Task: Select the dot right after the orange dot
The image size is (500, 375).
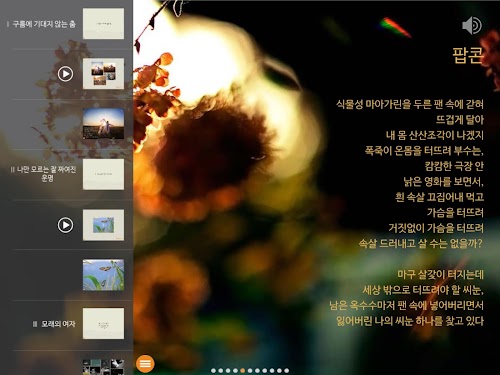Action: pos(250,370)
